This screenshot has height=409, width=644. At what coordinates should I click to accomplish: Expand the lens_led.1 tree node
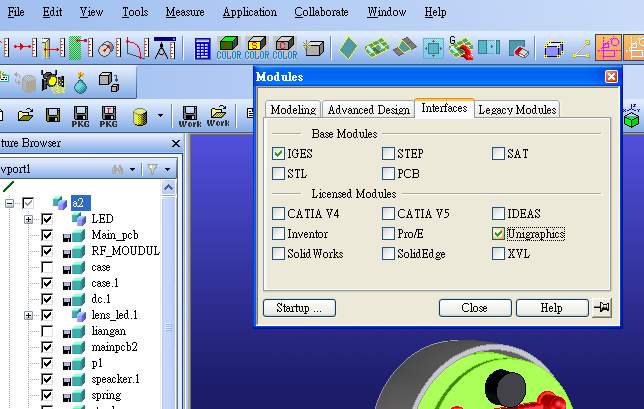[28, 315]
